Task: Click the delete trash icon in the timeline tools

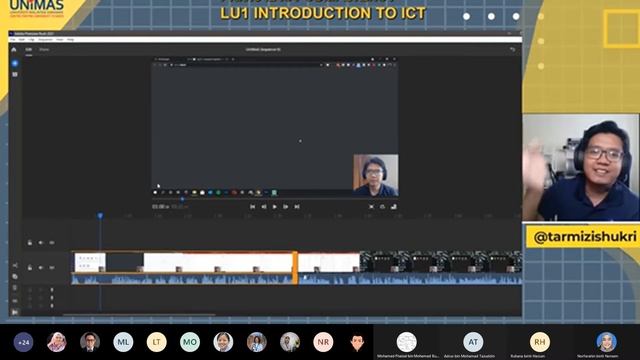Action: pos(15,288)
